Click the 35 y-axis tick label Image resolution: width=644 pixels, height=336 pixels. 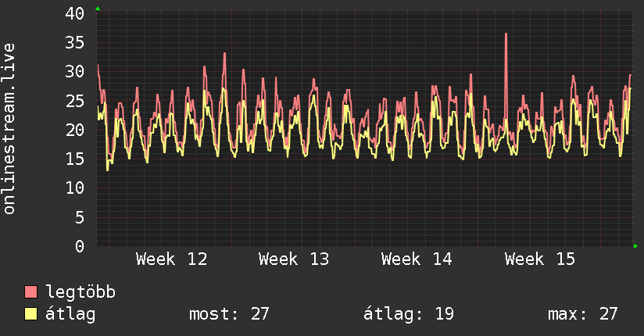(75, 43)
